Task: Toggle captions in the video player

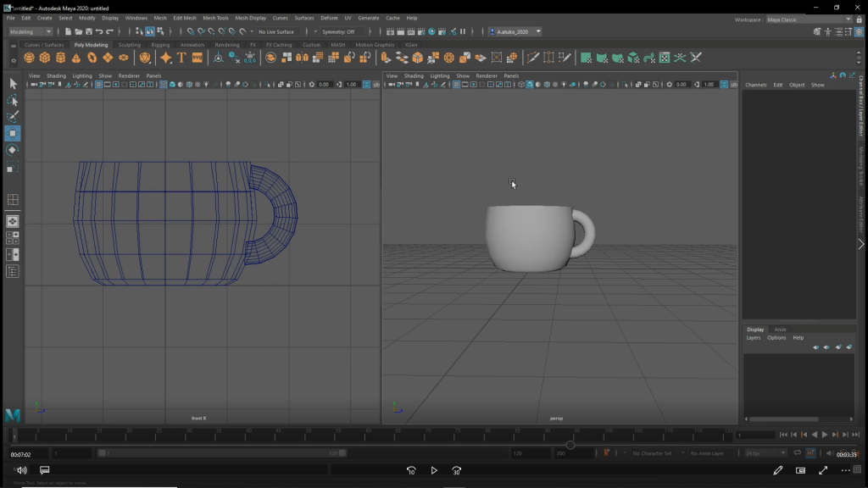Action: pyautogui.click(x=45, y=470)
